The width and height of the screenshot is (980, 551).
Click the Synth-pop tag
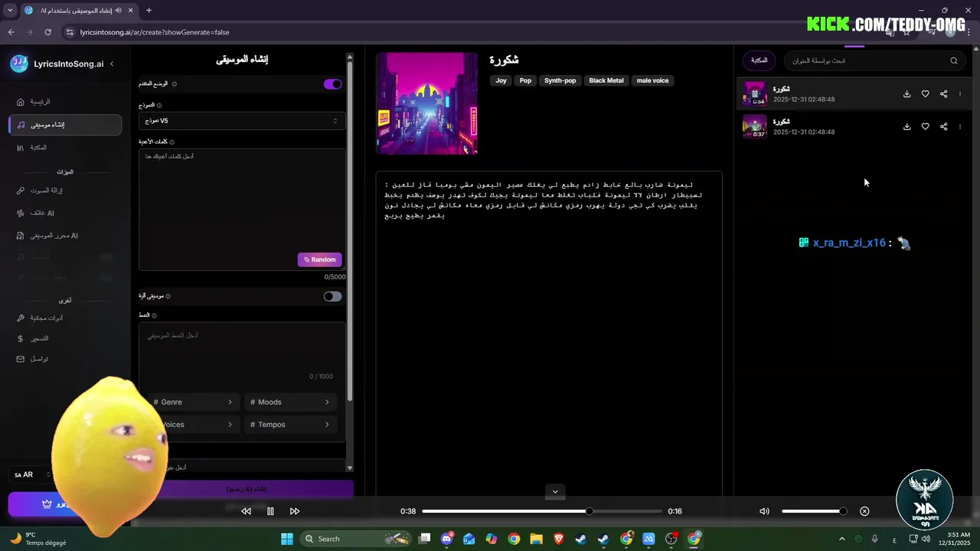560,80
